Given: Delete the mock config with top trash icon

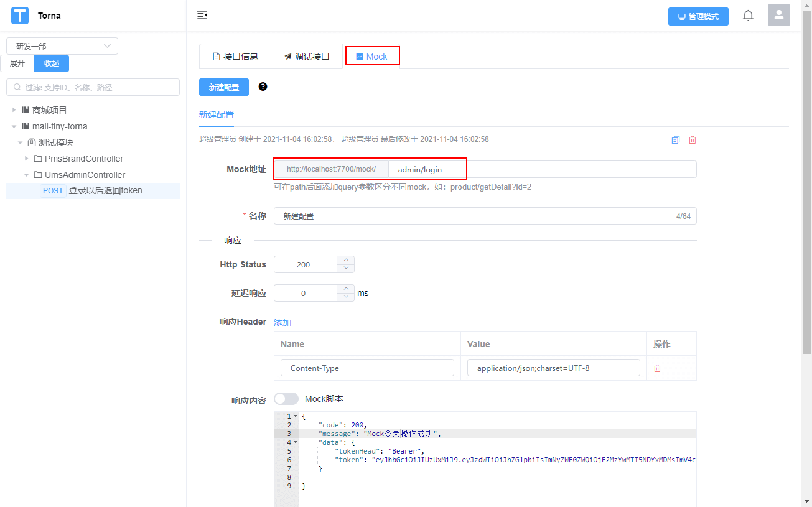Looking at the screenshot, I should pyautogui.click(x=693, y=140).
